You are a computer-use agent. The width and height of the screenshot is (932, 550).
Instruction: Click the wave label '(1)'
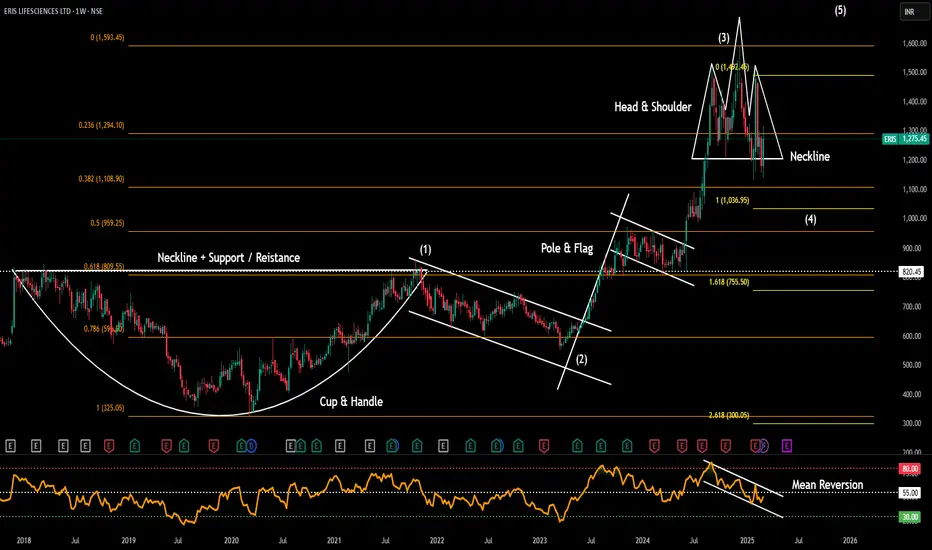click(x=426, y=250)
